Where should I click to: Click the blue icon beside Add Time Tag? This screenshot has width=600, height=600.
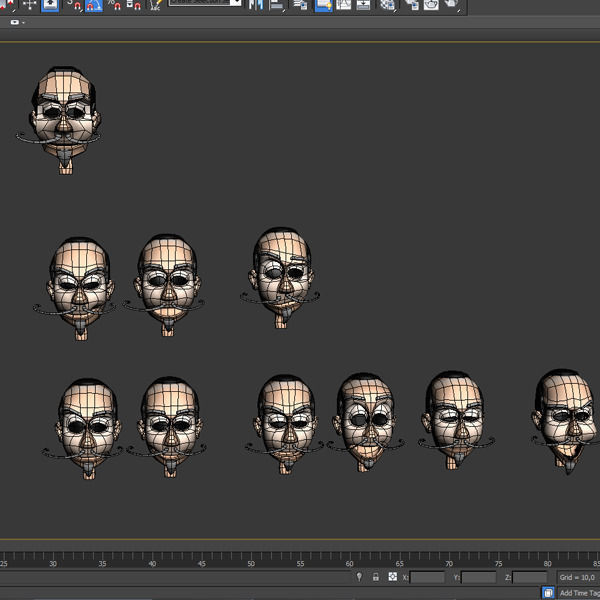(x=548, y=593)
